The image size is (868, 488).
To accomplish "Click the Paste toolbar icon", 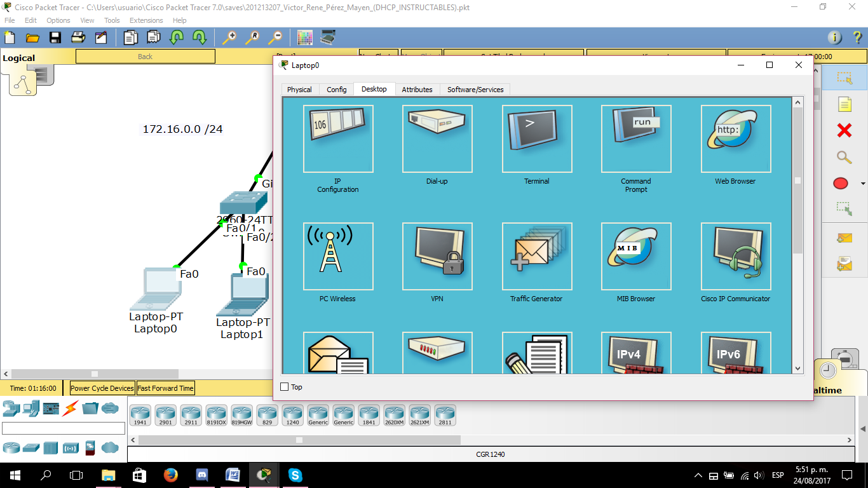I will [154, 37].
